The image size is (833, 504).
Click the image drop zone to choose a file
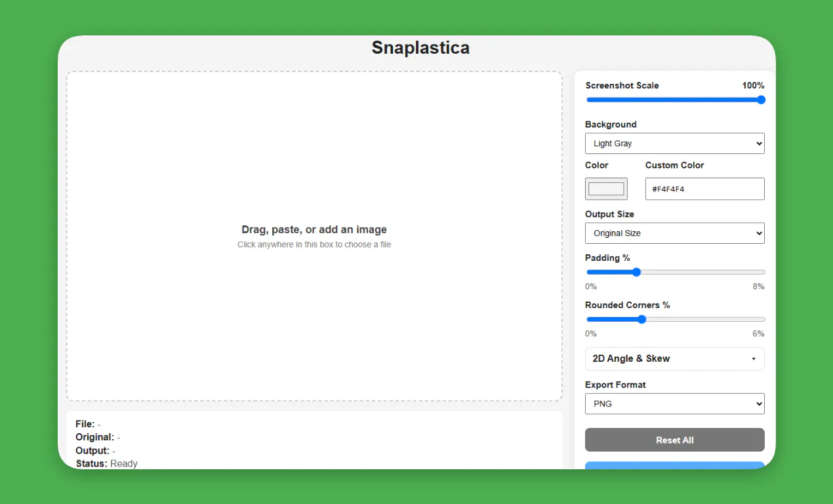(314, 236)
